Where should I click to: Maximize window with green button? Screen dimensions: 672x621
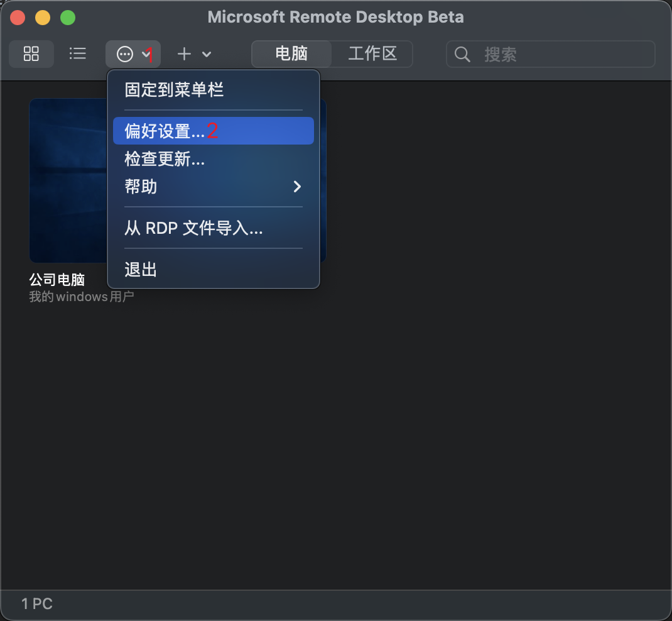(x=68, y=18)
